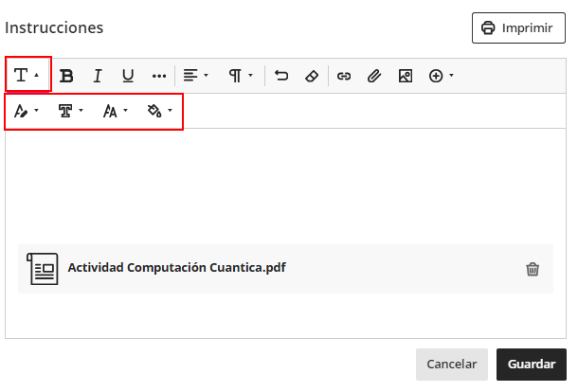
Task: Open the paint bucket fill color dropdown
Action: (x=159, y=112)
